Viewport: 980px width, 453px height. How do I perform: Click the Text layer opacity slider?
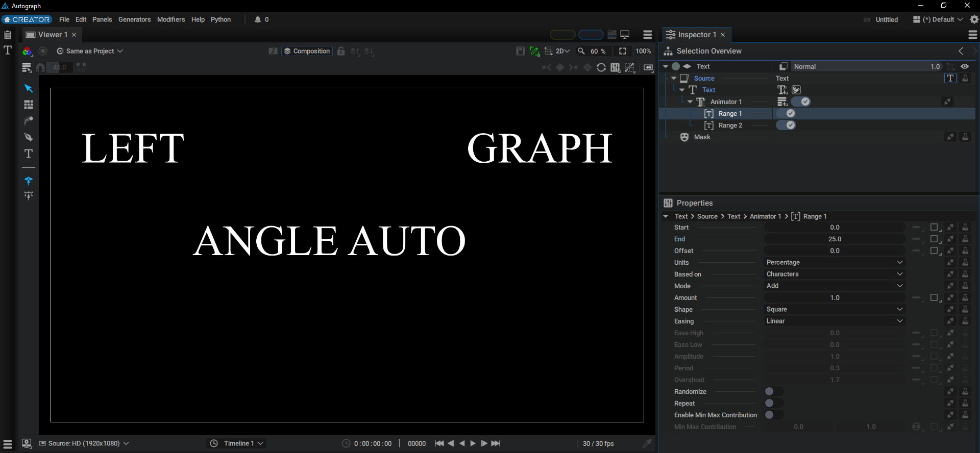tap(866, 66)
